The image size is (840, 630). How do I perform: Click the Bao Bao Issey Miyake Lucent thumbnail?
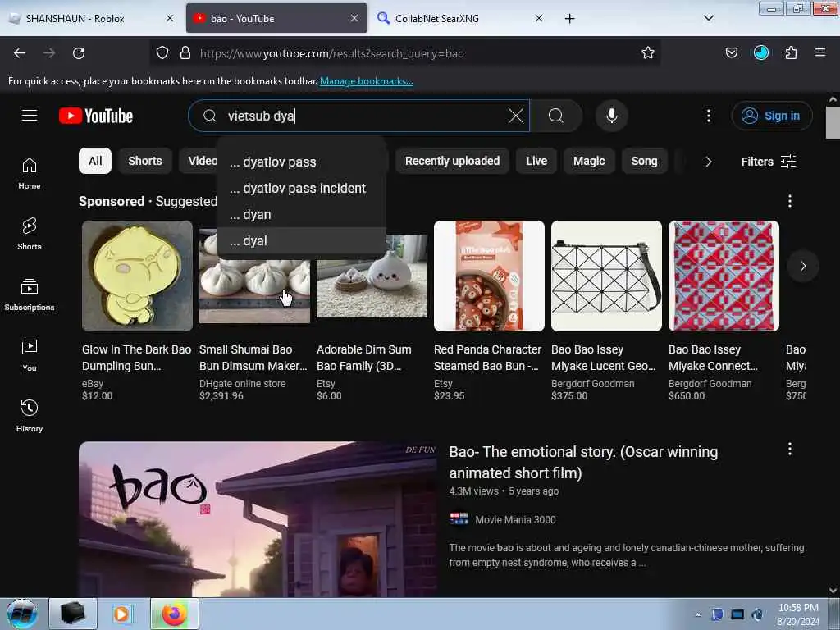[x=606, y=276]
